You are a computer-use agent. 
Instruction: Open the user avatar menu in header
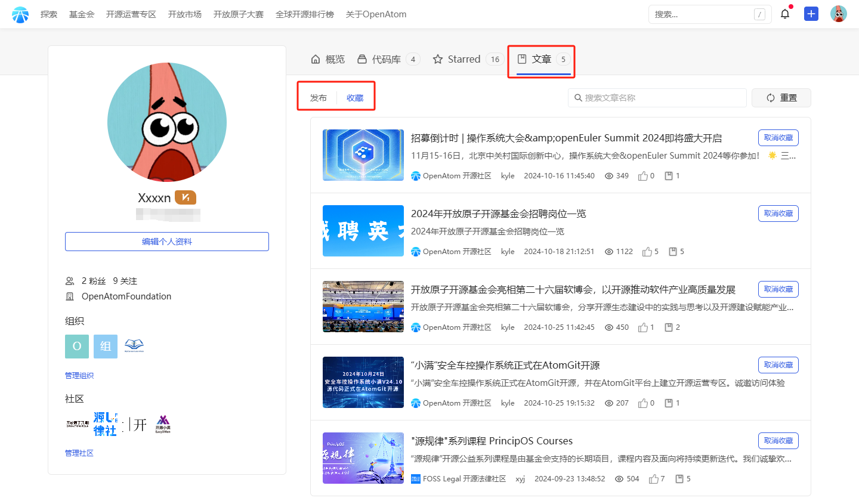pos(839,14)
